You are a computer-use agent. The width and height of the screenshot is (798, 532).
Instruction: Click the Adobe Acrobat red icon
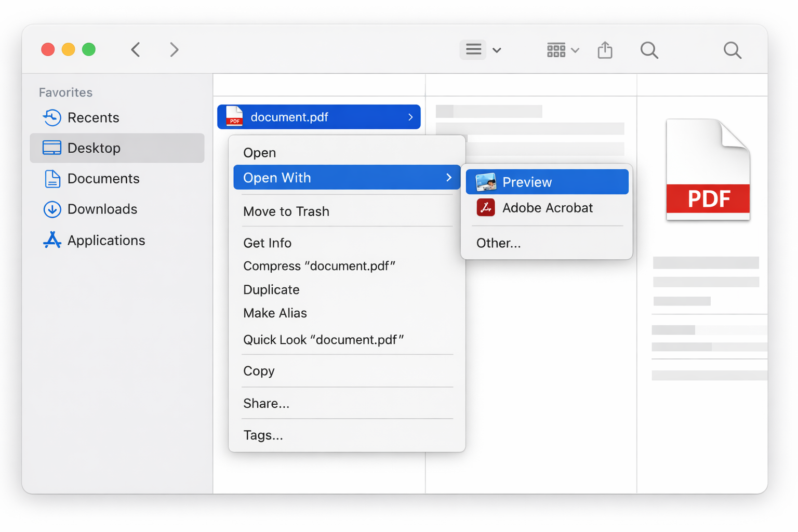pos(486,208)
